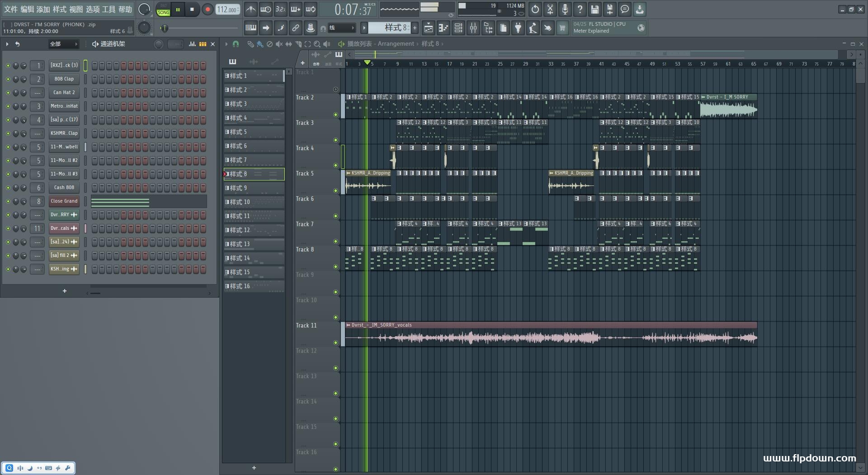This screenshot has width=868, height=475.
Task: Toggle the metronome icon
Action: tap(251, 9)
